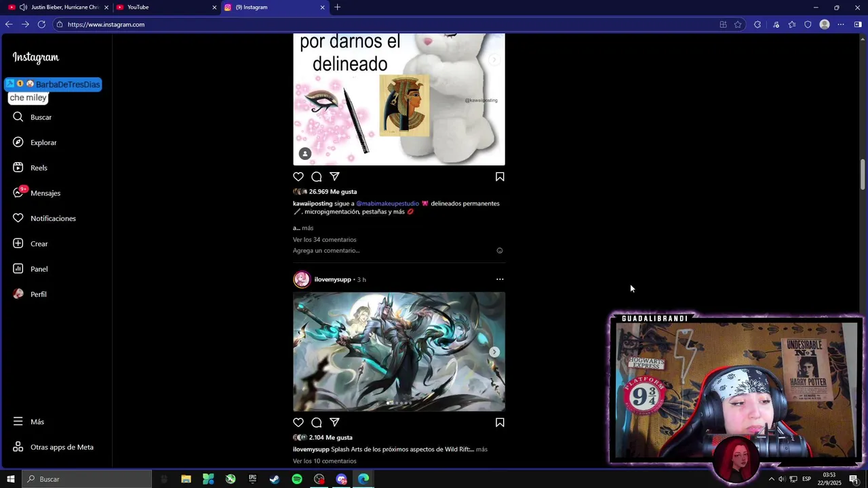Open taskbar volume control

[x=782, y=479]
